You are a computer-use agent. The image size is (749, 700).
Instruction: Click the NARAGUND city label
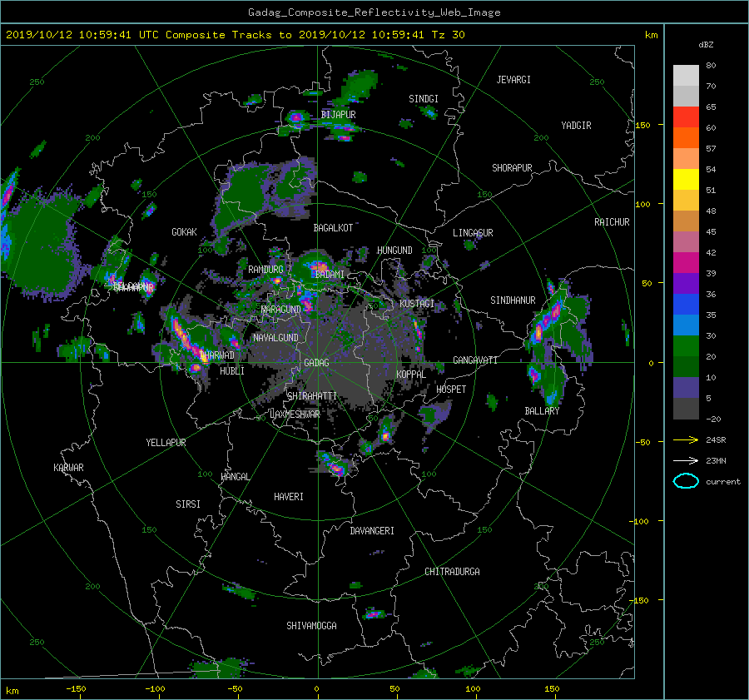pyautogui.click(x=281, y=310)
